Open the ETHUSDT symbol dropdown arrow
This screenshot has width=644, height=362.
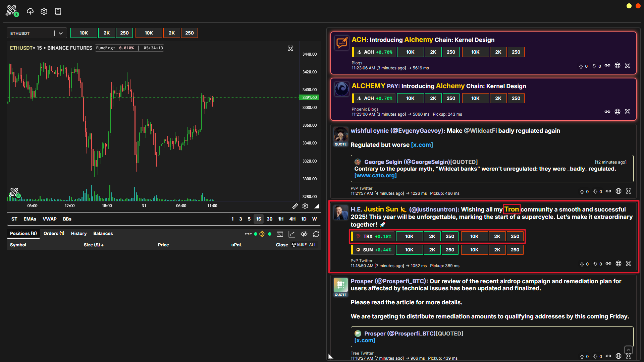tap(61, 33)
